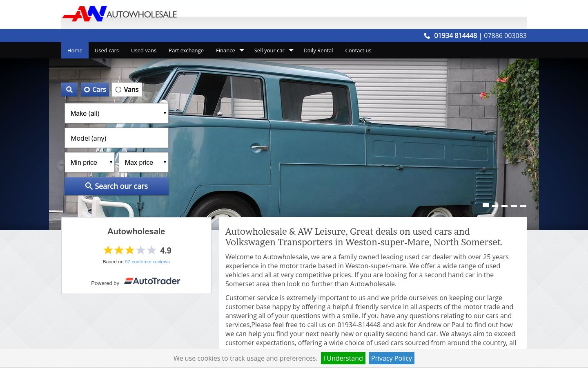The height and width of the screenshot is (368, 588).
Task: Open the 57 customer reviews link
Action: point(147,262)
